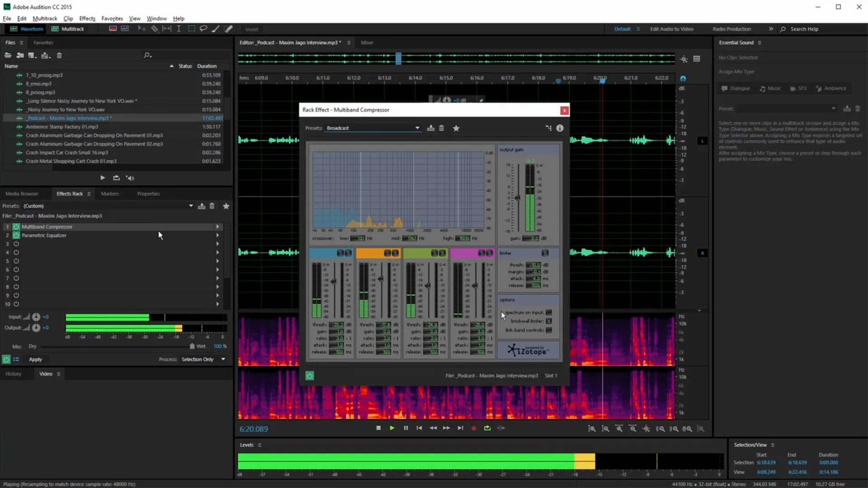Enable the link band controls checkbox
This screenshot has height=488, width=868.
[549, 330]
